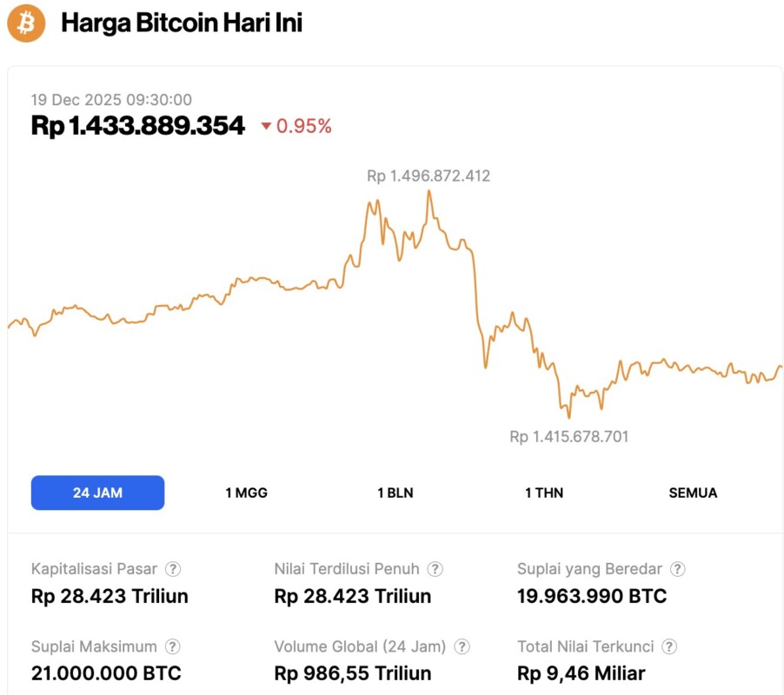This screenshot has width=784, height=695.
Task: Click help icon beside Nilai Terdilusi Penuh
Action: tap(435, 569)
